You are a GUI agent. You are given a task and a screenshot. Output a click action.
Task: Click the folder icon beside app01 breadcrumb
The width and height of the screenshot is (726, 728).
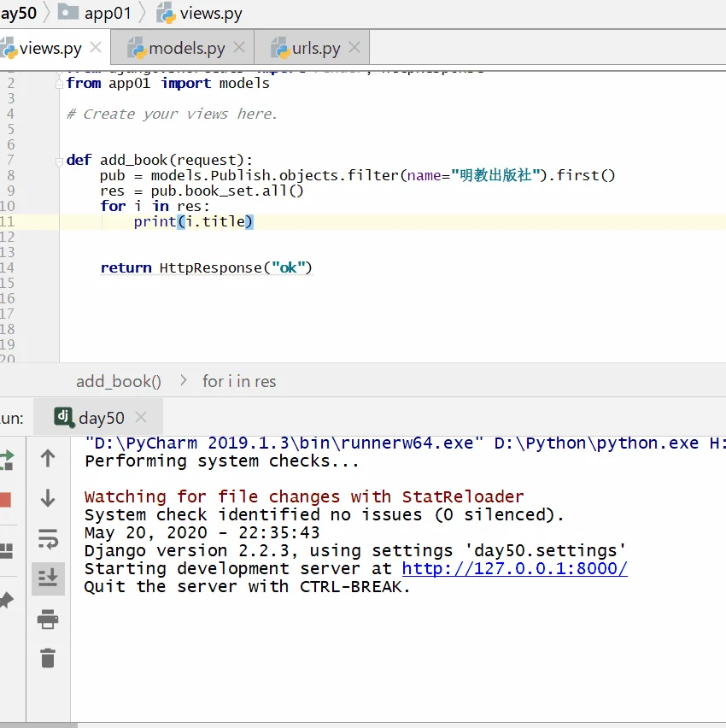(68, 12)
